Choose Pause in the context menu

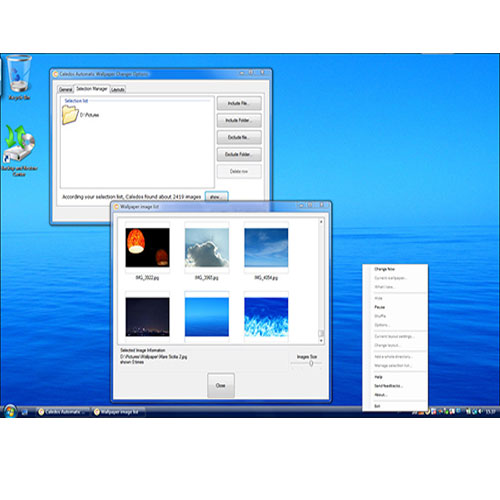[380, 307]
